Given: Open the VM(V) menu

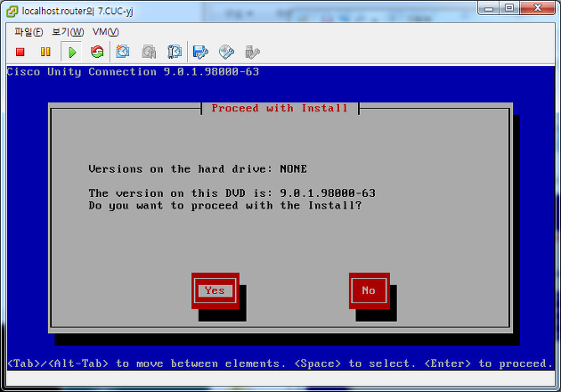Looking at the screenshot, I should click(x=106, y=32).
